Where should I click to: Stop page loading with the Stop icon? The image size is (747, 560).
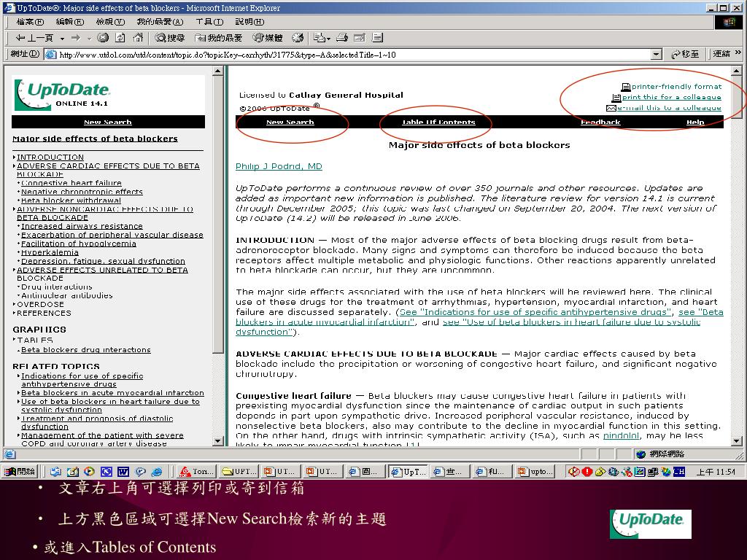click(103, 38)
